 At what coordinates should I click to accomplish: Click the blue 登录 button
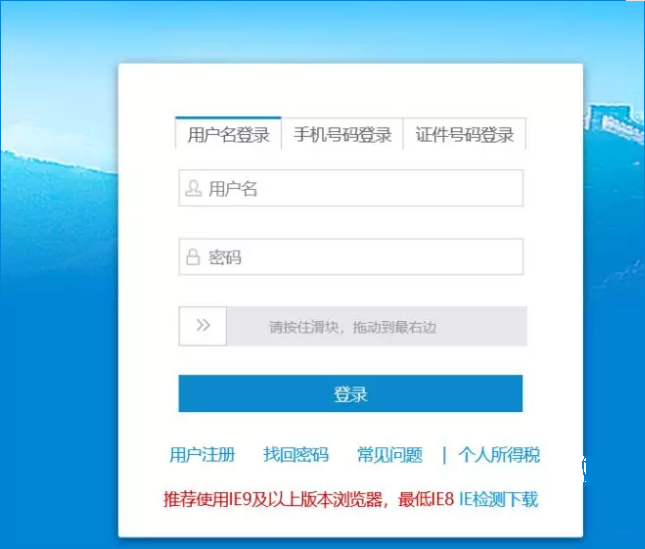[350, 394]
